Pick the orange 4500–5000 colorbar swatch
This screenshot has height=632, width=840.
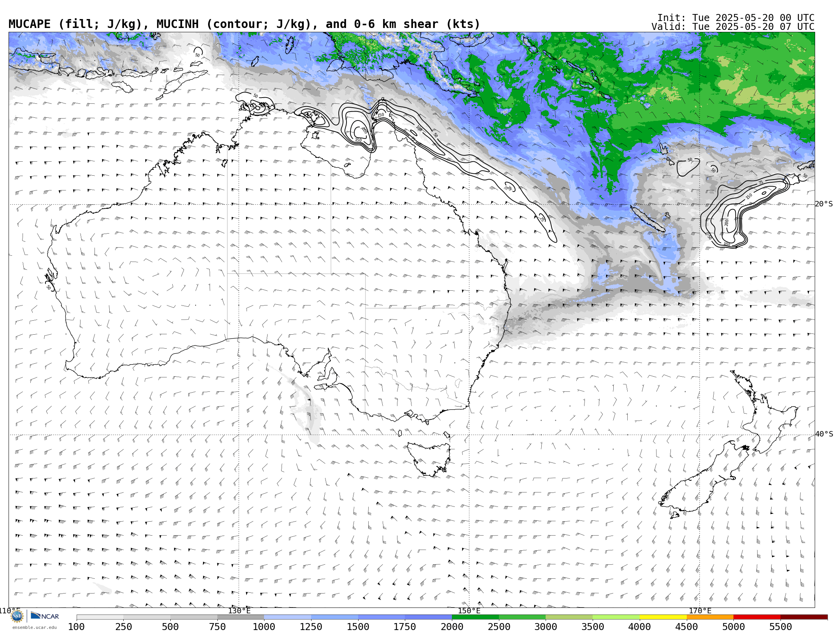click(x=710, y=617)
